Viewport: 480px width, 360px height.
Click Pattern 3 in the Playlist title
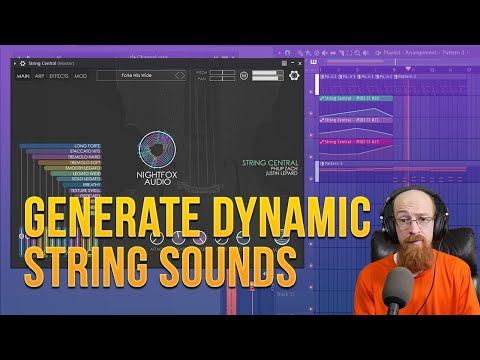tap(453, 53)
